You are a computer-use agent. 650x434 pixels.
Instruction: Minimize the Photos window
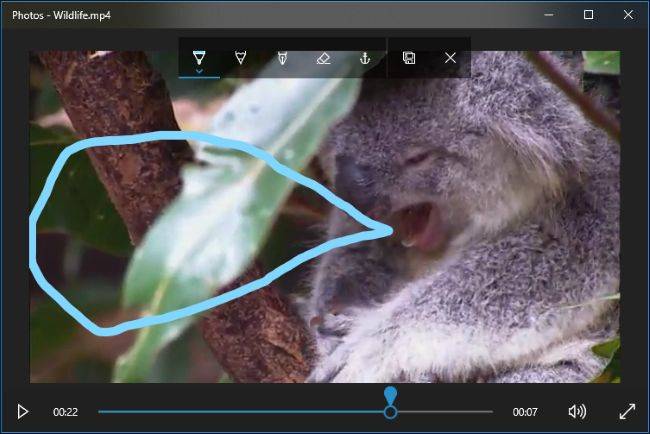pyautogui.click(x=548, y=15)
